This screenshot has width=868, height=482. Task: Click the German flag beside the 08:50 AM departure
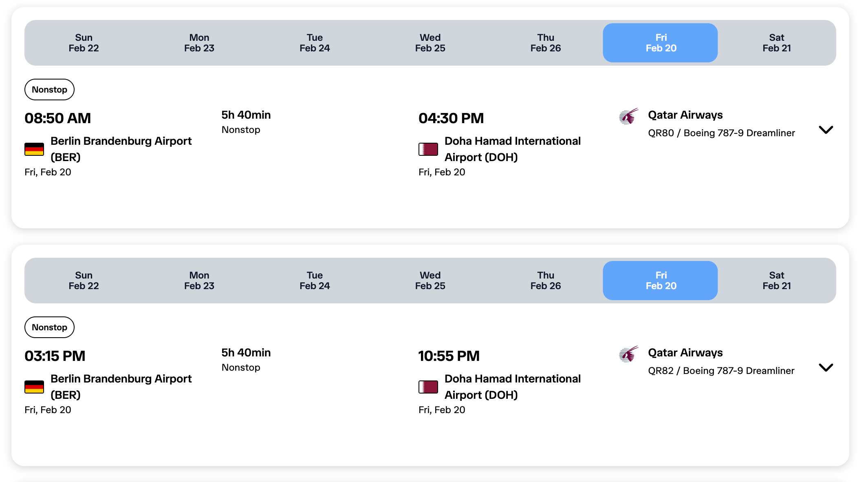click(x=34, y=149)
